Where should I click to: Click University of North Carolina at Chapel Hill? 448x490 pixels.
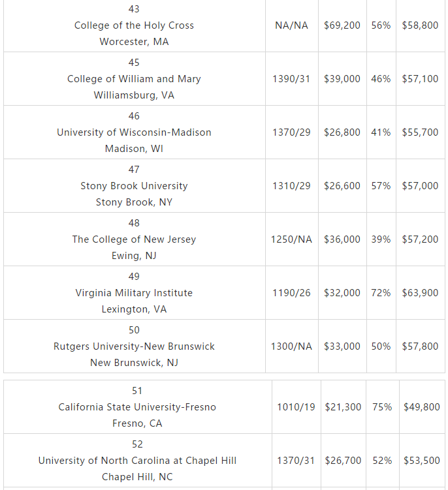click(x=137, y=460)
